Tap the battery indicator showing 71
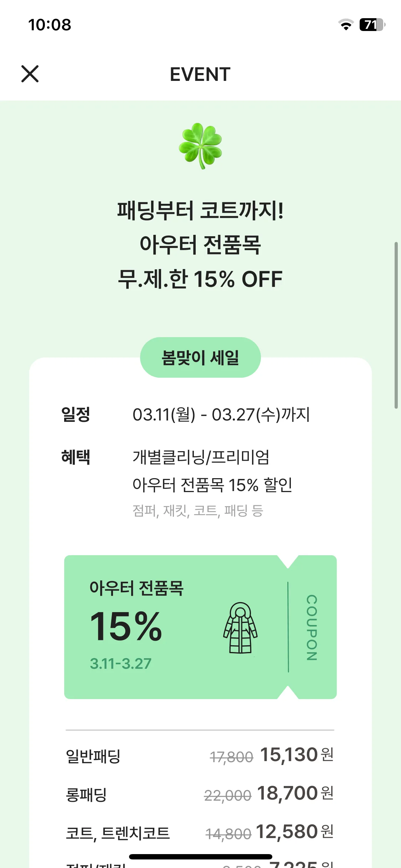 pyautogui.click(x=372, y=25)
